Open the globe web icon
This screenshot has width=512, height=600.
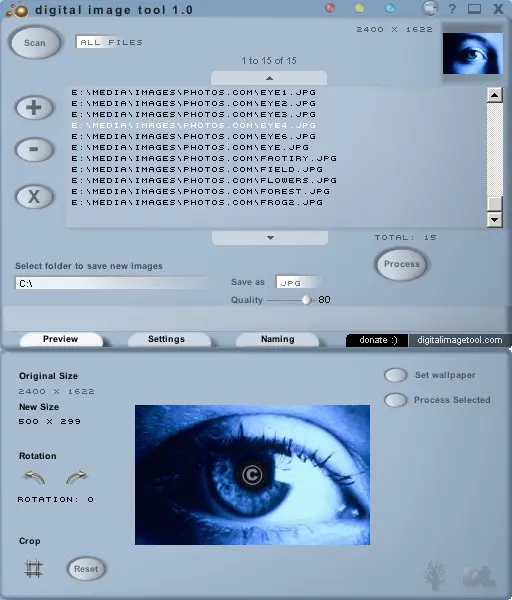[430, 8]
